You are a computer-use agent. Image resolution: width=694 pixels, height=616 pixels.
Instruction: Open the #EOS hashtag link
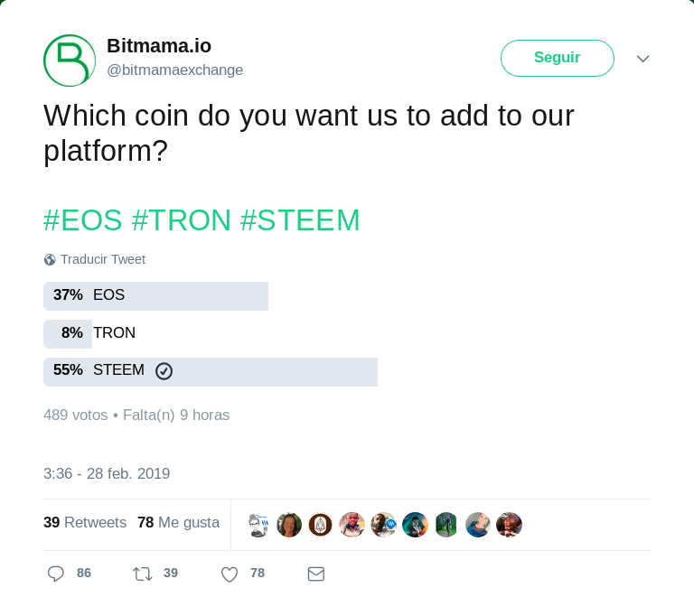point(83,220)
